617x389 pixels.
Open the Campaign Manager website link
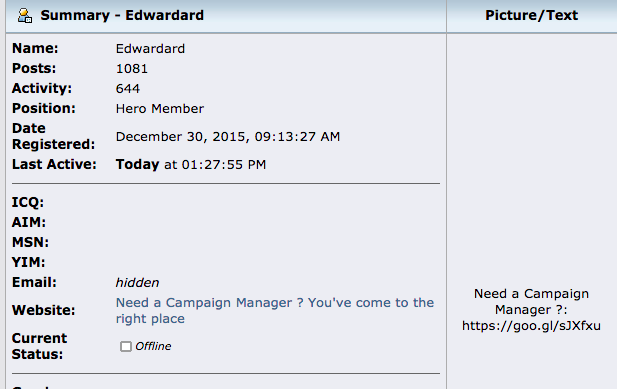275,310
